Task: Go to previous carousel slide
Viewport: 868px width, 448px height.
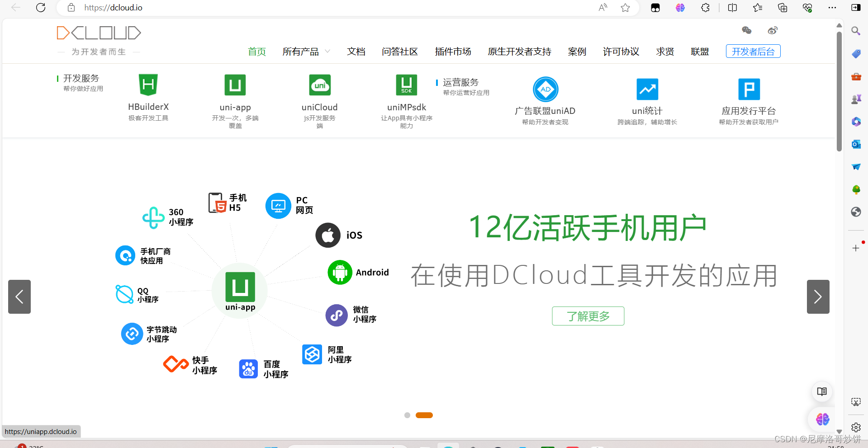Action: [x=19, y=297]
